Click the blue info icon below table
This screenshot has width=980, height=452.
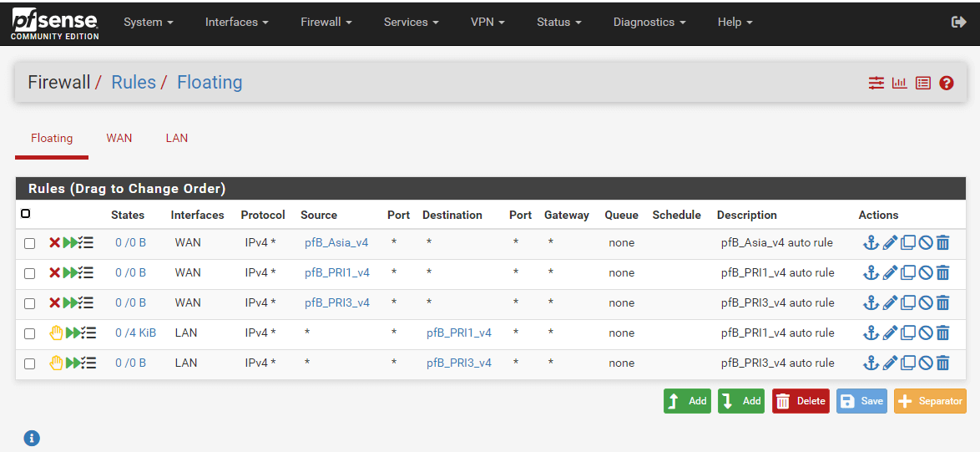pos(32,438)
